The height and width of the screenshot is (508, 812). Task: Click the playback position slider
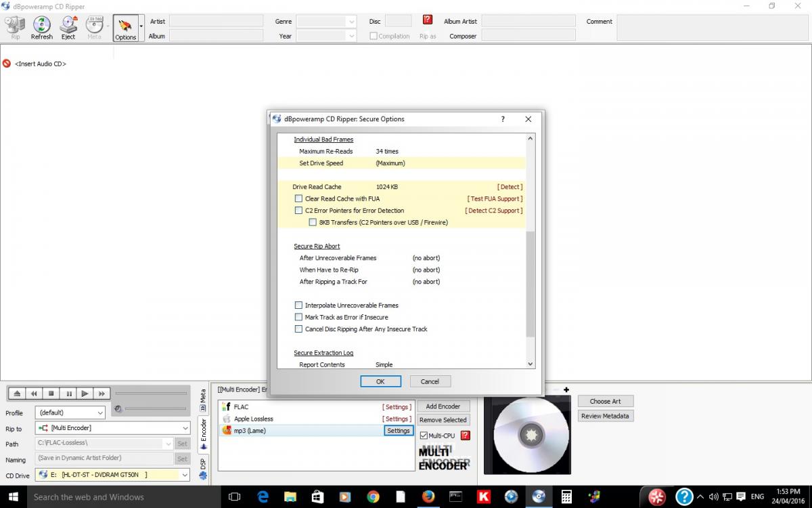pos(151,394)
